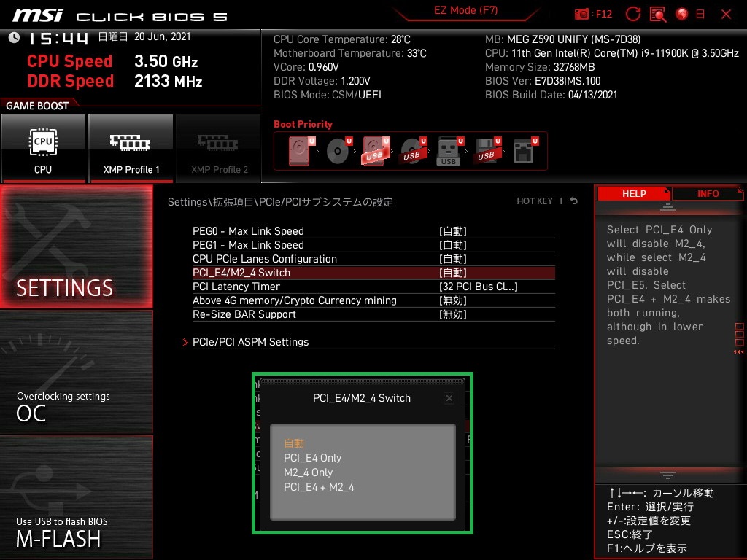The height and width of the screenshot is (560, 747).
Task: Open PEG1 - Max Link Speed dropdown
Action: point(373,245)
